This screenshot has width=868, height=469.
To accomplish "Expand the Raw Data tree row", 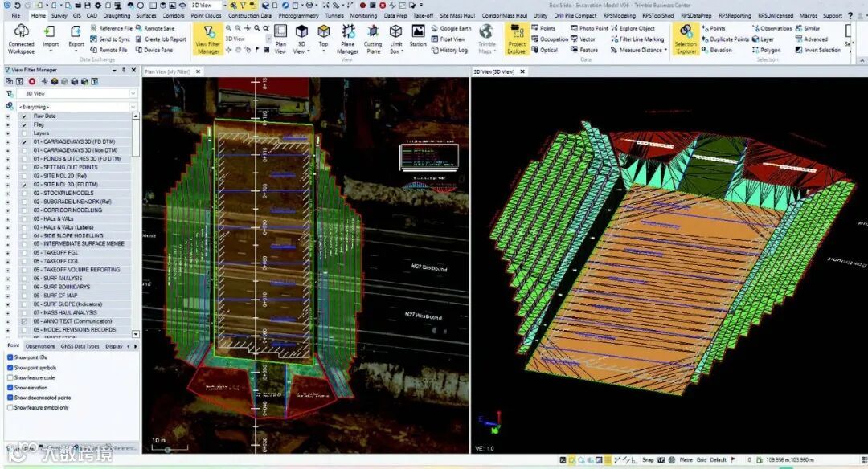I will click(8, 116).
